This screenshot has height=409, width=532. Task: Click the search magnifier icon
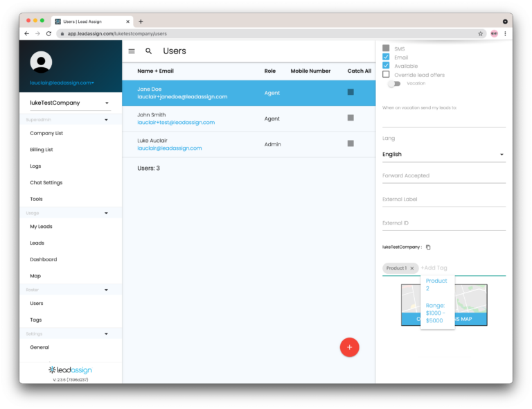[x=148, y=51]
